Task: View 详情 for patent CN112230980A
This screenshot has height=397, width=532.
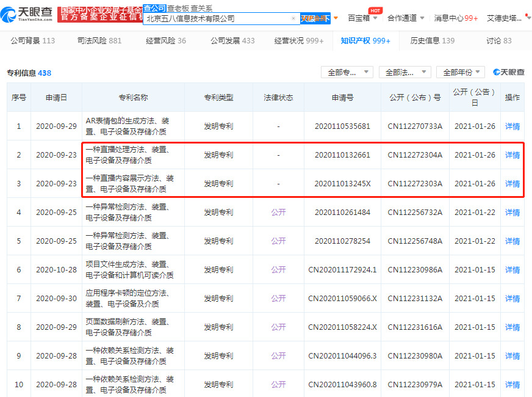Action: tap(512, 356)
